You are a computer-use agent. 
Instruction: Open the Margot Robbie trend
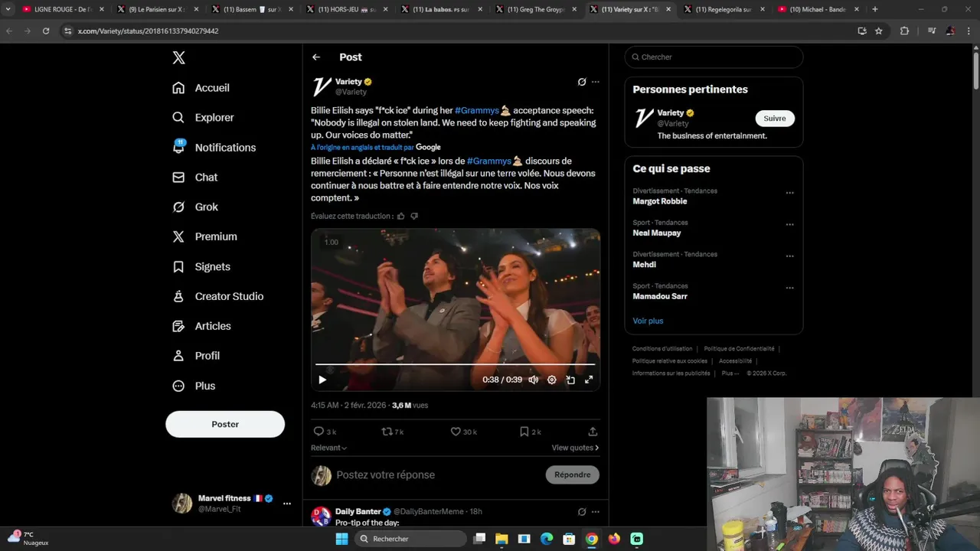[x=660, y=202]
